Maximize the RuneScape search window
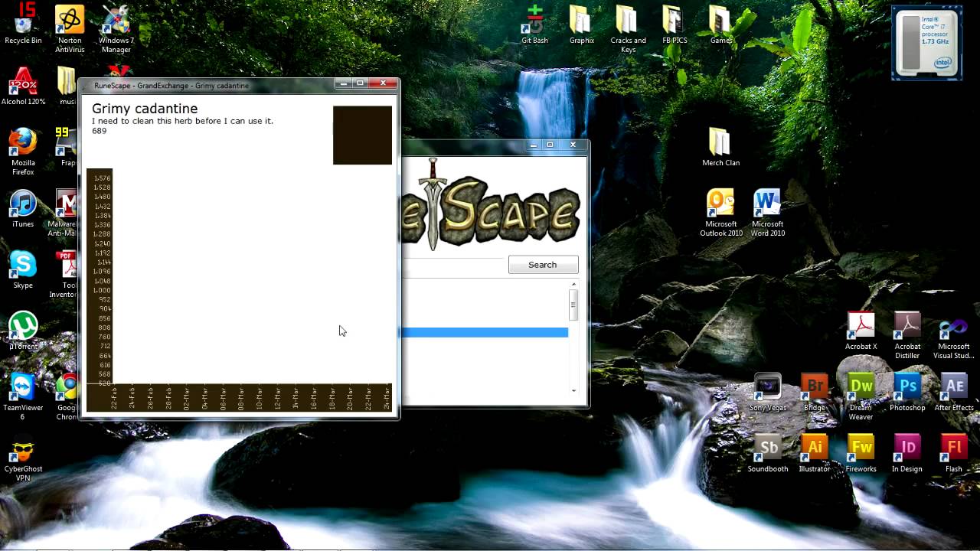Image resolution: width=980 pixels, height=551 pixels. [x=550, y=144]
